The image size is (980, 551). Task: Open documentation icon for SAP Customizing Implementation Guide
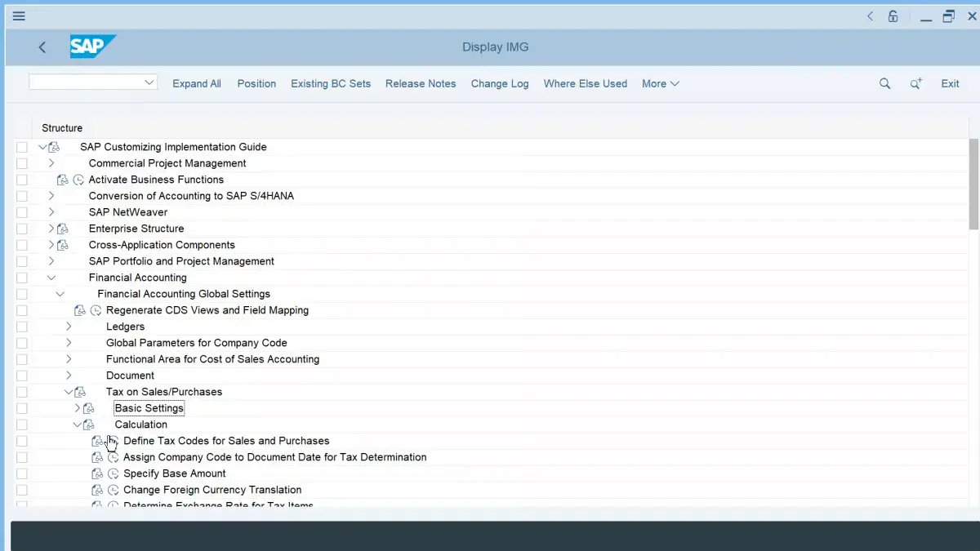54,147
